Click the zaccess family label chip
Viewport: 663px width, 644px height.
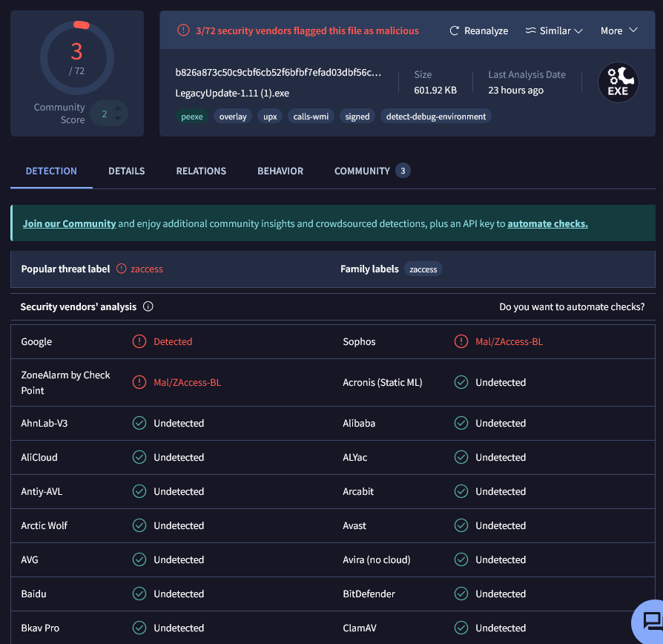423,269
